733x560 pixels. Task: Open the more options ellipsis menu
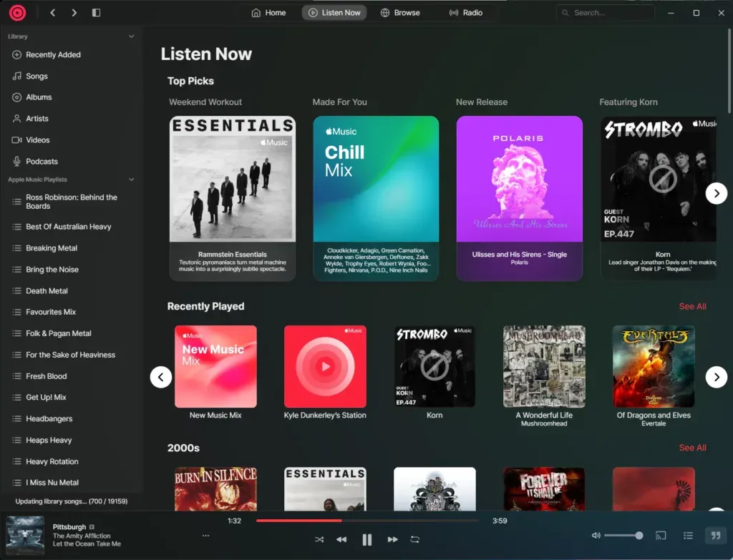coord(205,536)
